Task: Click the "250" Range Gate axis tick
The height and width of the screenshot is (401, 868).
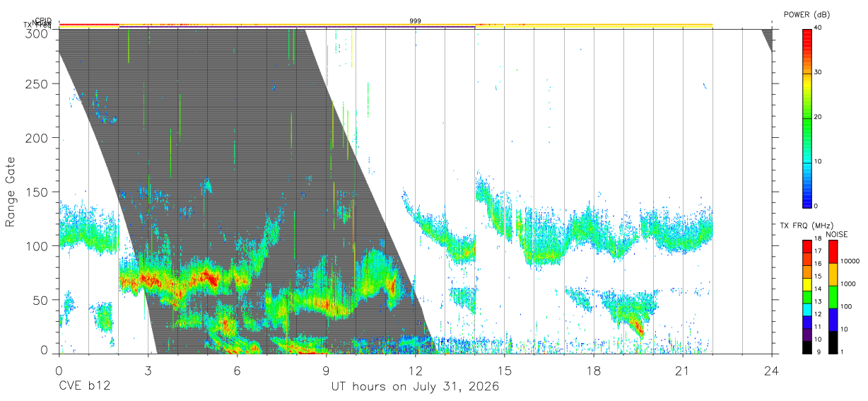Action: (38, 84)
